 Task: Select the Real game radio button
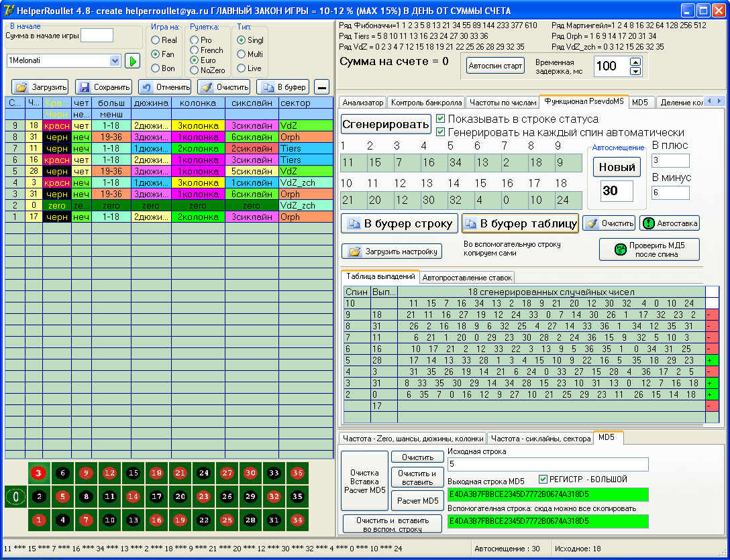(x=156, y=40)
